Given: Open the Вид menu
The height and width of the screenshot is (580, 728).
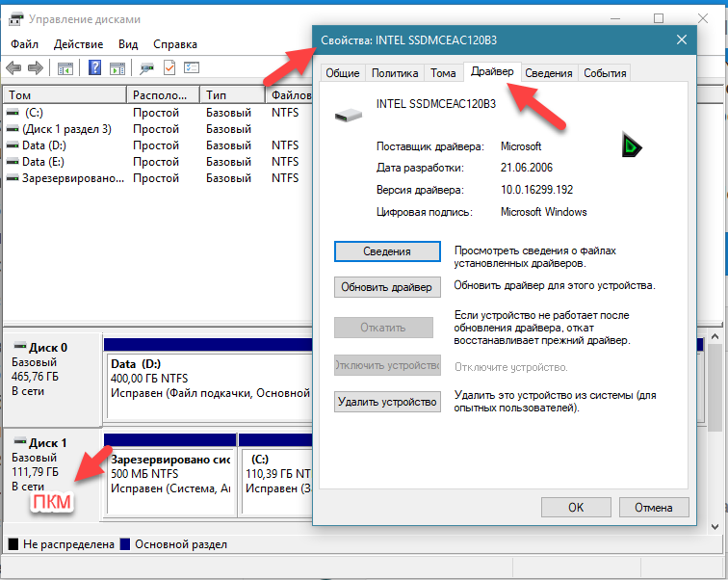Looking at the screenshot, I should pyautogui.click(x=128, y=44).
